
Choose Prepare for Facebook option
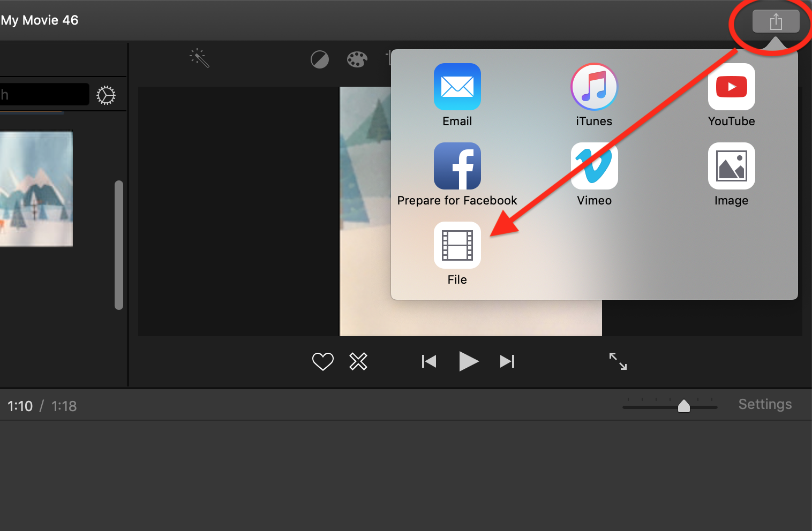click(457, 166)
